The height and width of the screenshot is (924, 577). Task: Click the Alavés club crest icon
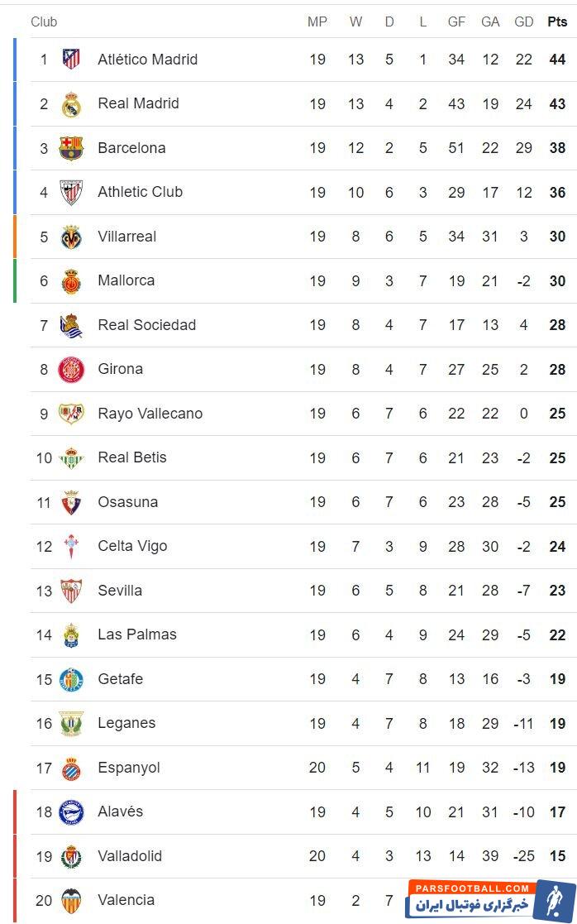point(71,812)
